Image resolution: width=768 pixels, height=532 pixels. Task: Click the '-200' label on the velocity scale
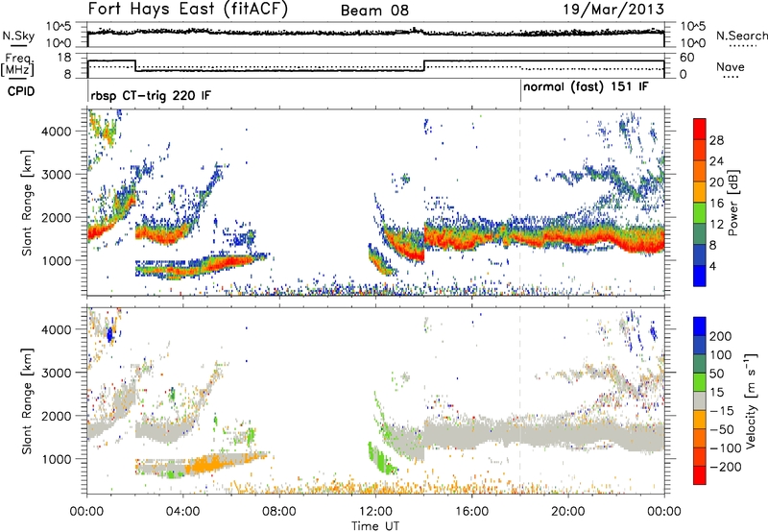[x=725, y=467]
